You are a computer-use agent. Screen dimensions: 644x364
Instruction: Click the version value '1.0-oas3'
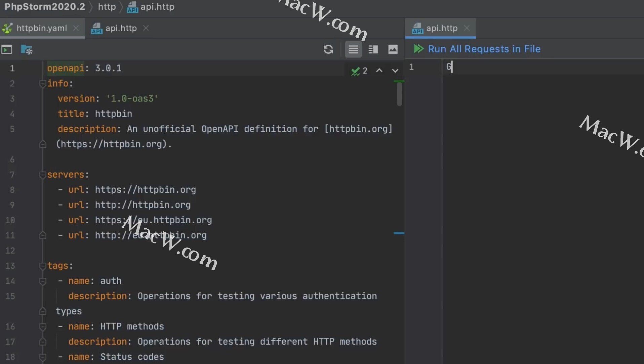132,99
